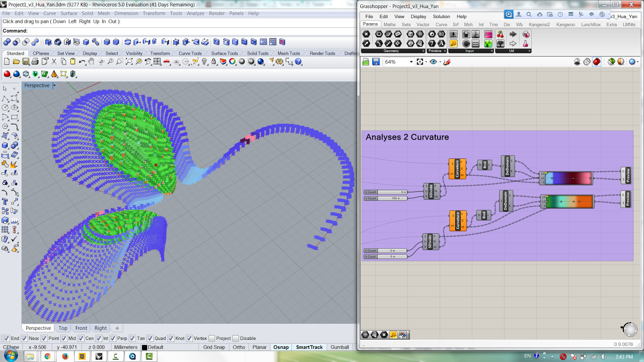
Task: Open the Perspective viewport dropdown arrow
Action: pos(54,85)
